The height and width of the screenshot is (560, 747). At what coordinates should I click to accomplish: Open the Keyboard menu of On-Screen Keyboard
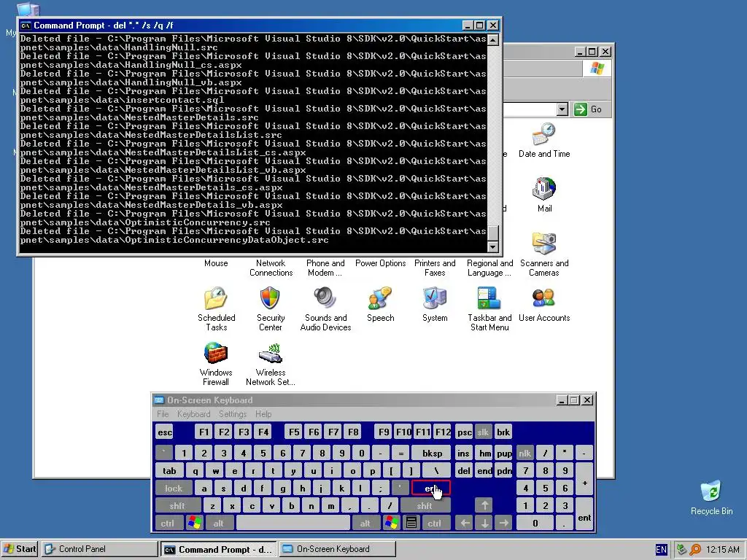pos(193,414)
